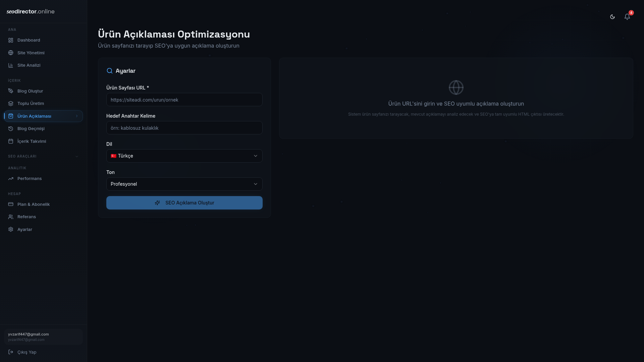This screenshot has width=644, height=362.
Task: Click the Çıkış Yap logout link
Action: pyautogui.click(x=26, y=352)
